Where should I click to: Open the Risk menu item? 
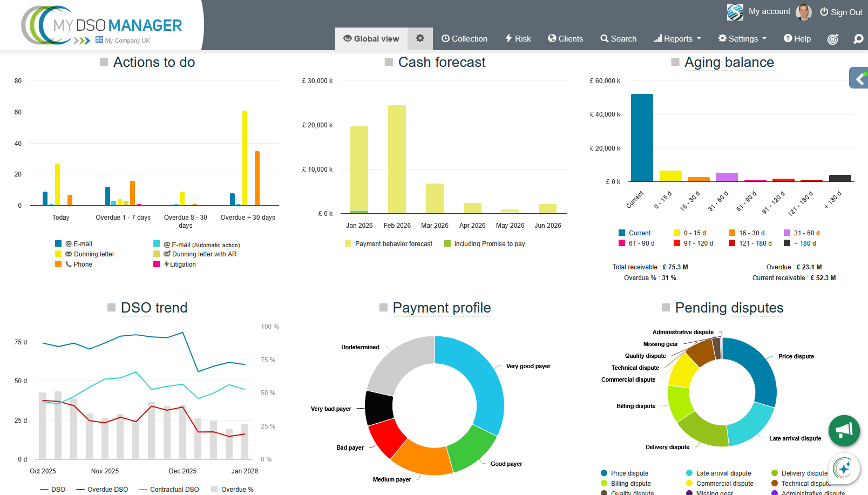tap(518, 39)
